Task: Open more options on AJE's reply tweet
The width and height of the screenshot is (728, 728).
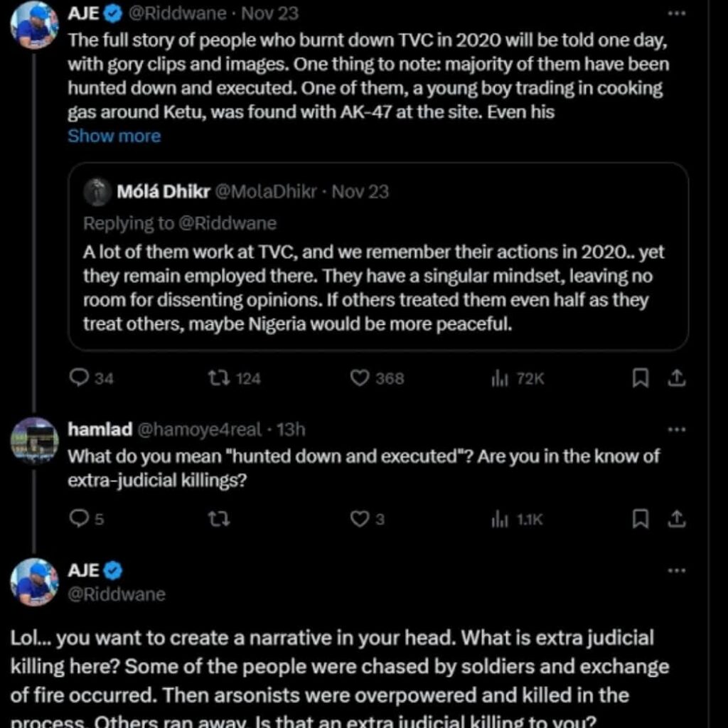Action: pyautogui.click(x=678, y=570)
